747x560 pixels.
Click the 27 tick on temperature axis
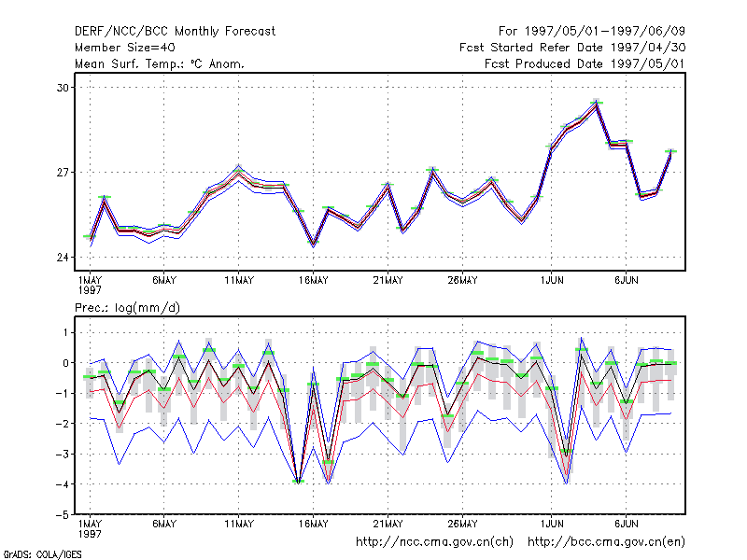(x=63, y=173)
